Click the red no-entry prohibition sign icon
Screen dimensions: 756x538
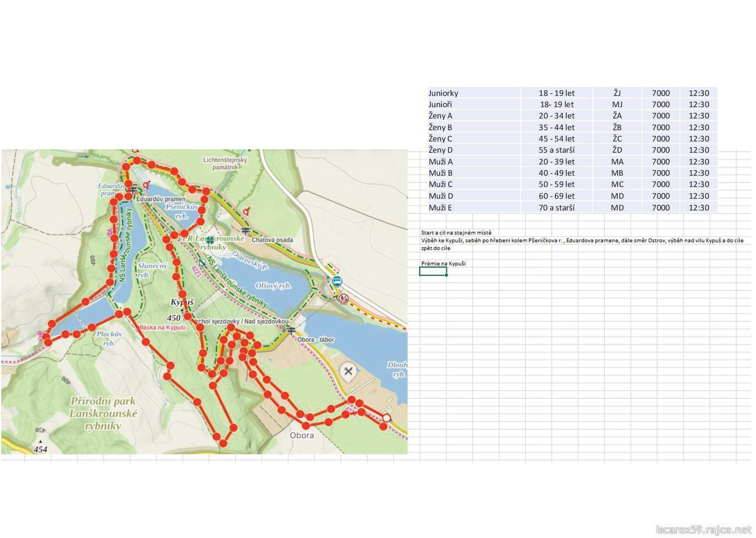[x=343, y=299]
